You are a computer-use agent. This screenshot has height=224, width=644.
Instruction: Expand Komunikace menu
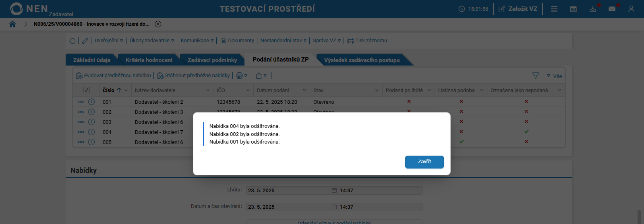point(197,41)
